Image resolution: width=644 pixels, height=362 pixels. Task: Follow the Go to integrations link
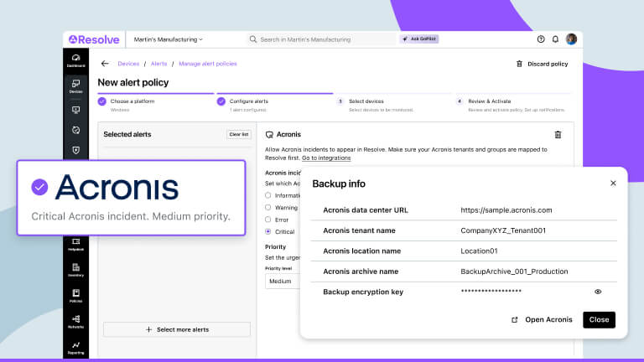tap(326, 158)
